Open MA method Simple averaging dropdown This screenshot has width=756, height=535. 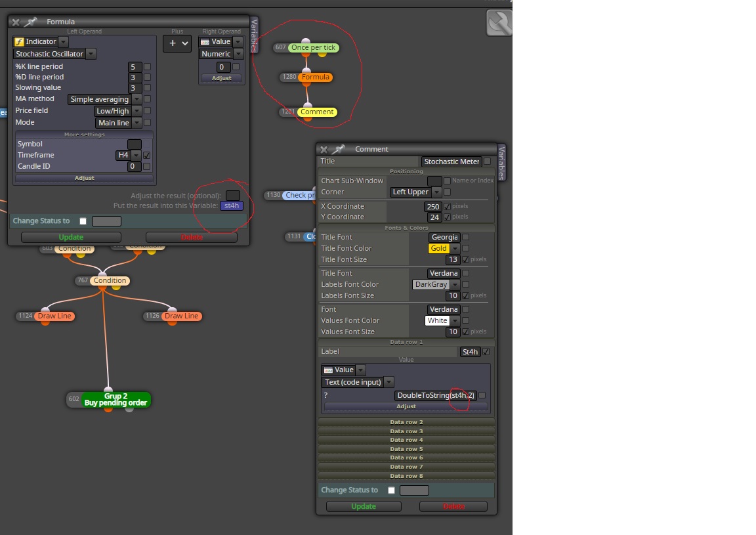[137, 99]
